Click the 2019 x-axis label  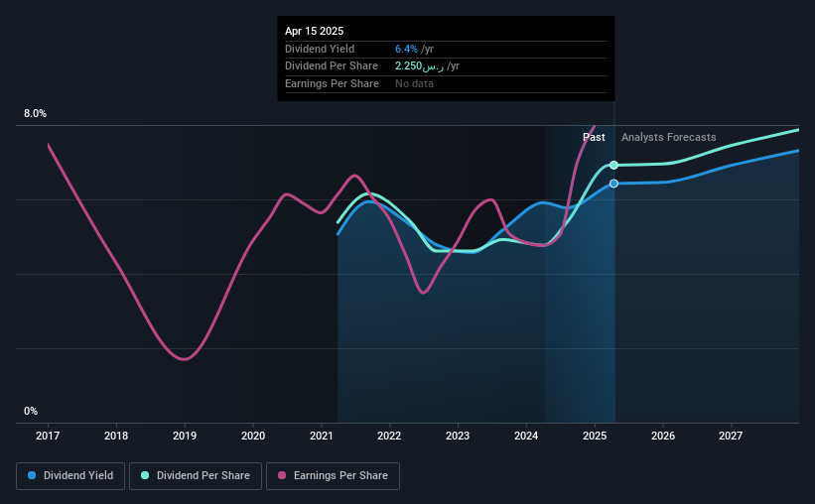click(x=185, y=436)
